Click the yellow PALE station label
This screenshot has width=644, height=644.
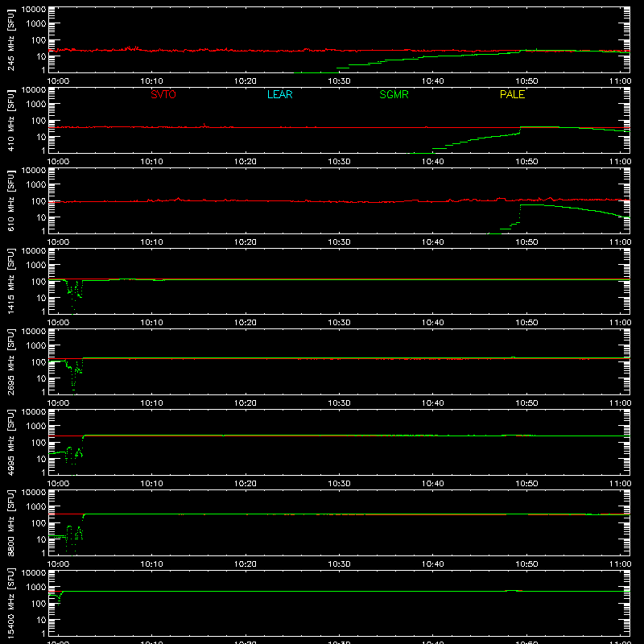512,94
